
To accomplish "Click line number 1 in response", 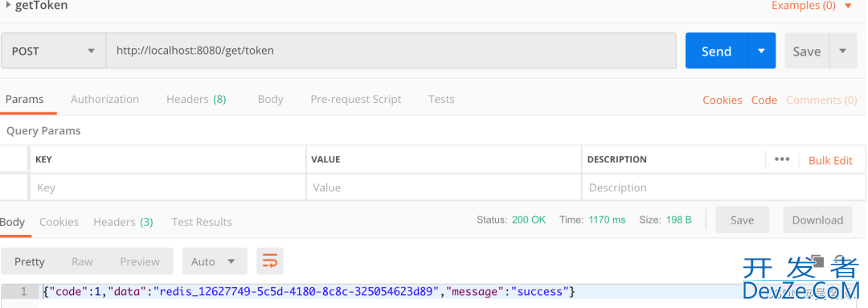I will 23,291.
